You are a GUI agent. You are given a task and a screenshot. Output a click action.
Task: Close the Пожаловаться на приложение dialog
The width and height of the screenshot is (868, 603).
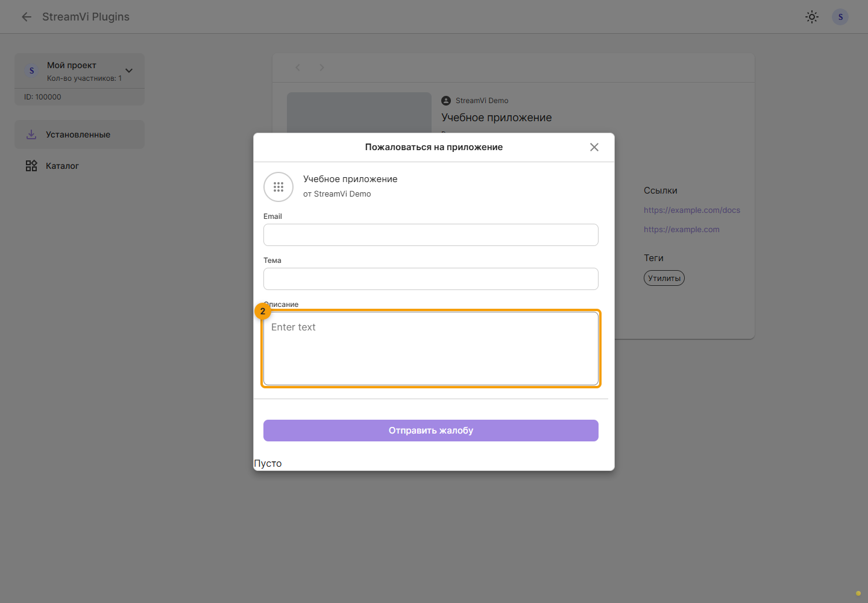point(594,147)
